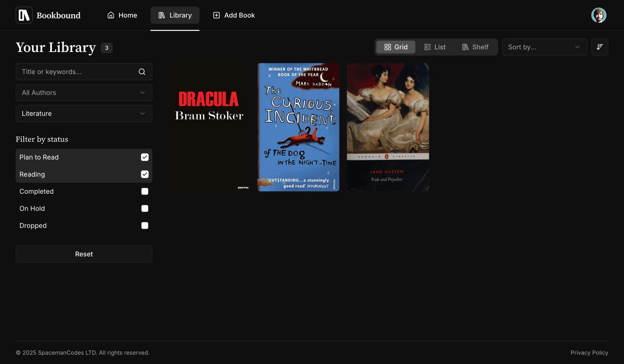Open the Add Book page

234,15
